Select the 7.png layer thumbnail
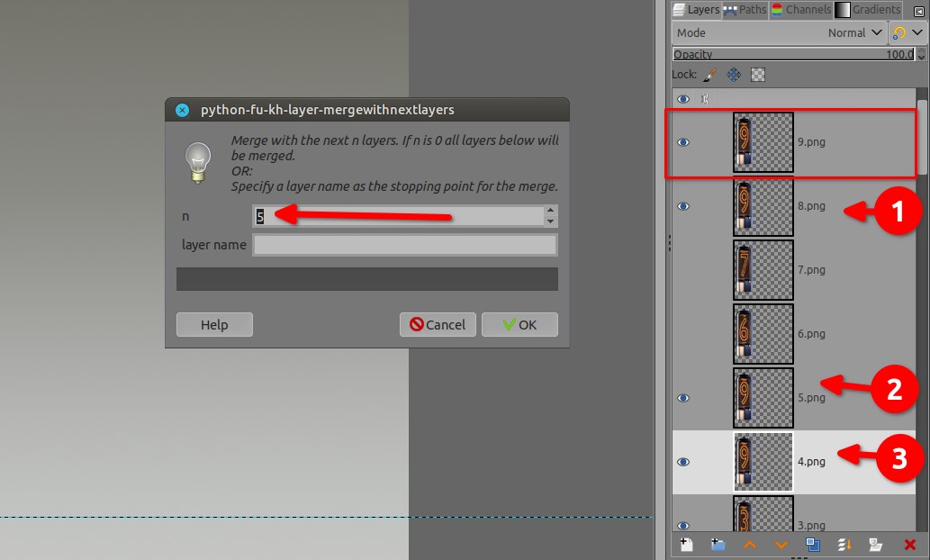Viewport: 930px width, 560px height. tap(763, 270)
